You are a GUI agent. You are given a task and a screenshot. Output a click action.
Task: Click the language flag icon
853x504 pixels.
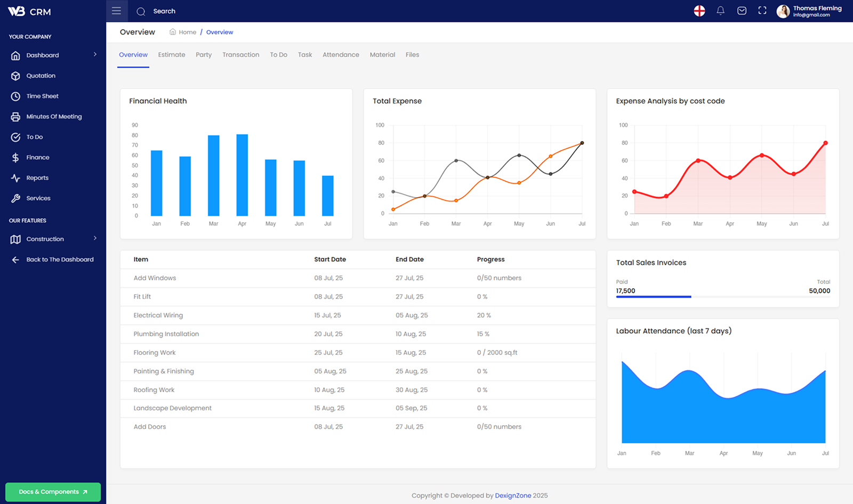point(699,11)
